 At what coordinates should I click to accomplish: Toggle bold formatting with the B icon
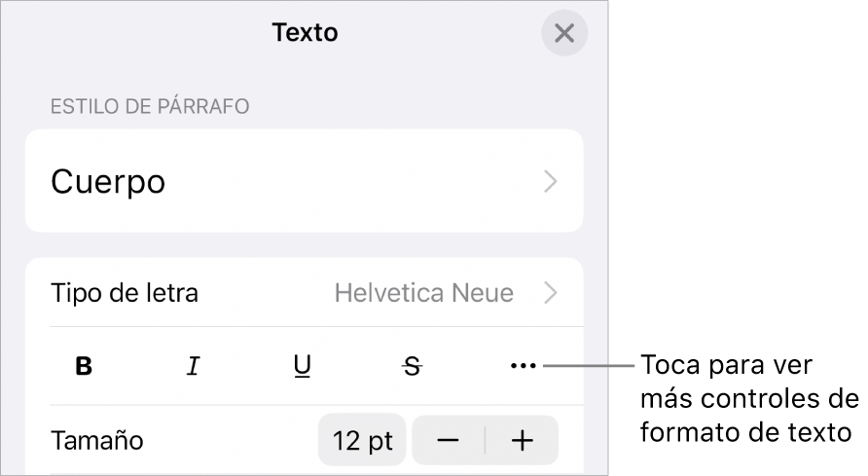pyautogui.click(x=85, y=367)
